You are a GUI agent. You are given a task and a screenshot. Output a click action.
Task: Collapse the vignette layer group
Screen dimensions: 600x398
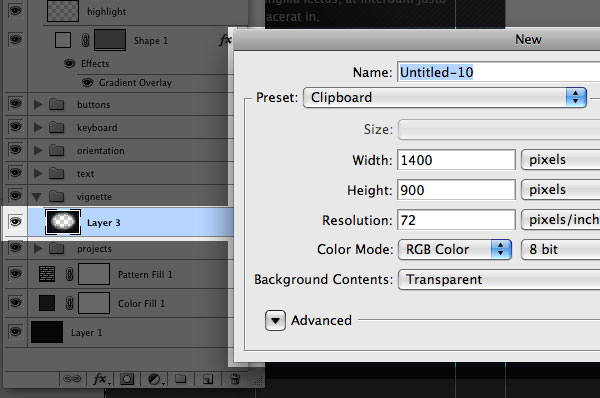(x=37, y=197)
